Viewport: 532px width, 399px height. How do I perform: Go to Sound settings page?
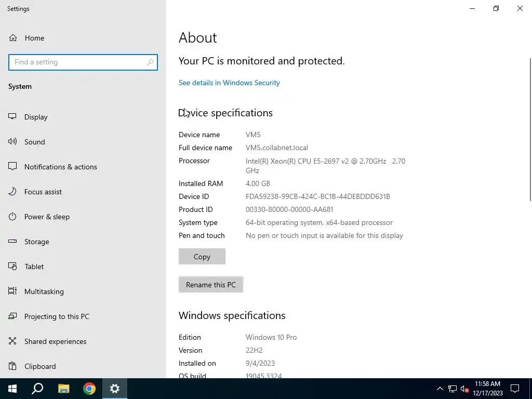point(35,142)
